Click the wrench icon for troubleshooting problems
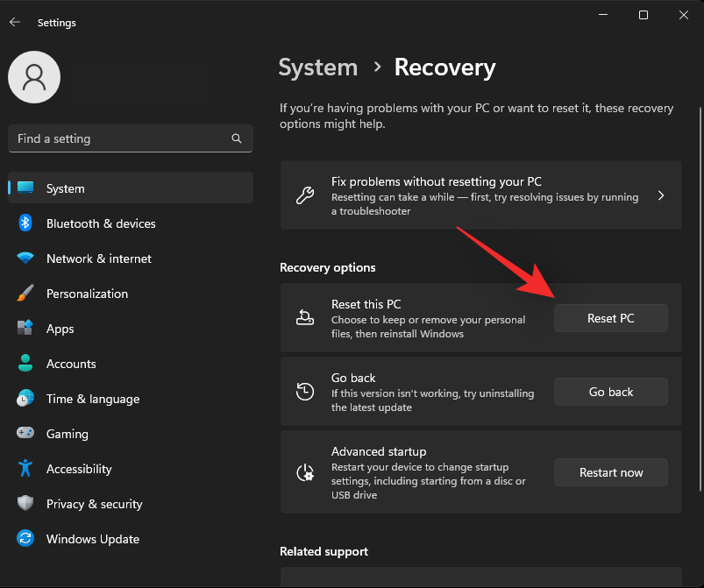Image resolution: width=704 pixels, height=588 pixels. tap(302, 195)
